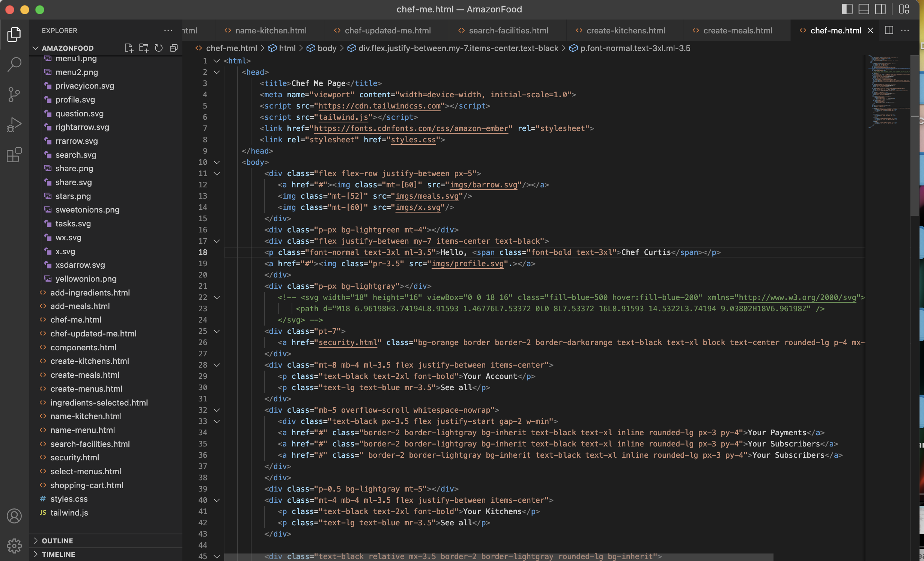This screenshot has height=561, width=924.
Task: Toggle the bottom Panel visibility
Action: [x=864, y=9]
